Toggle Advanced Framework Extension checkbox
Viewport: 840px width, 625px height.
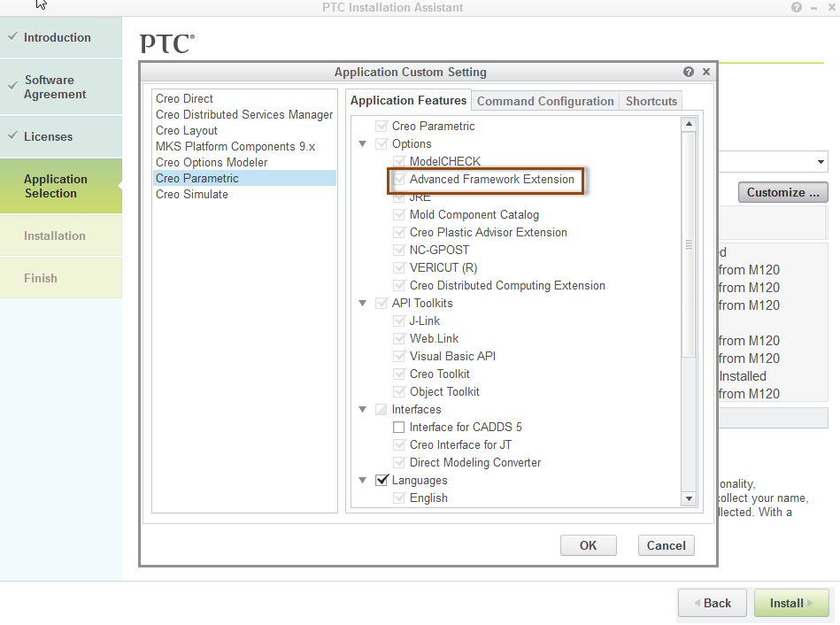[398, 179]
